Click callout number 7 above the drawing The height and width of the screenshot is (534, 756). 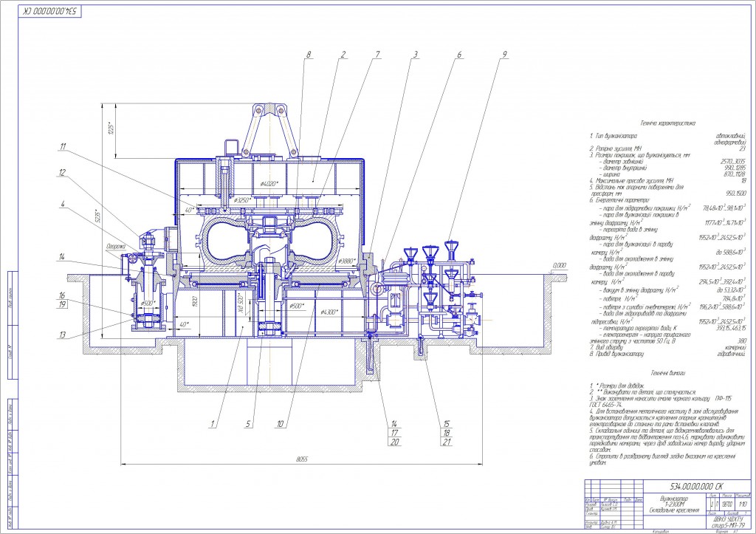click(x=377, y=55)
